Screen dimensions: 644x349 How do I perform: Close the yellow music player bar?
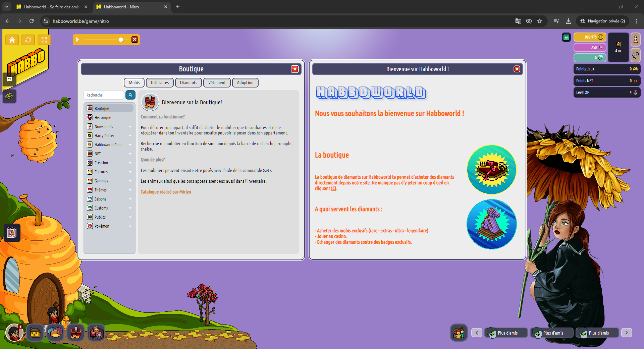(x=135, y=40)
